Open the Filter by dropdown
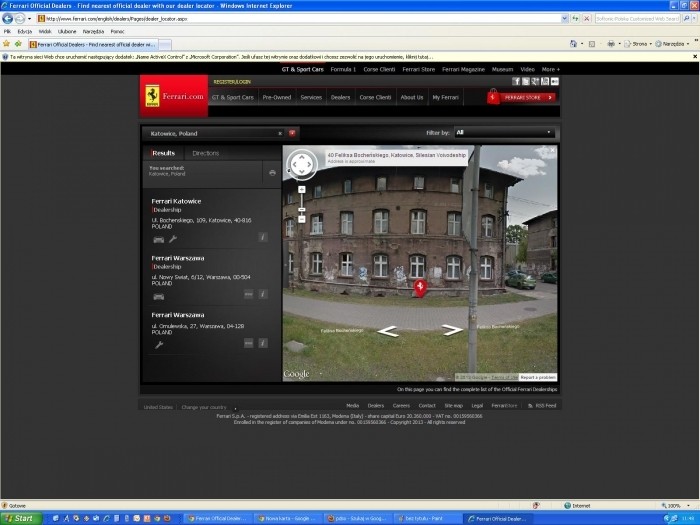700x525 pixels. pyautogui.click(x=503, y=132)
